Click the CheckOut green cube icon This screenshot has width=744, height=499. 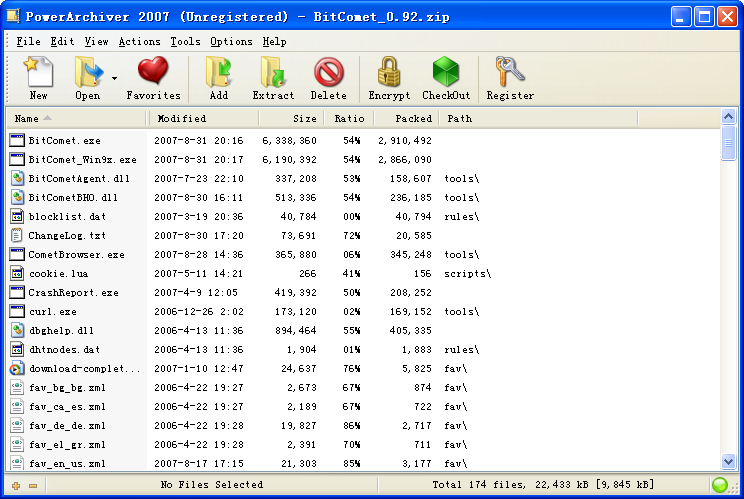tap(446, 72)
